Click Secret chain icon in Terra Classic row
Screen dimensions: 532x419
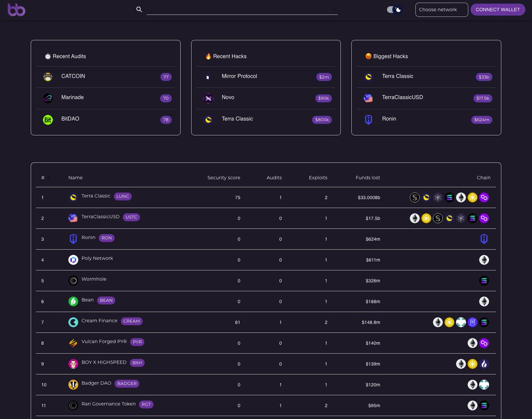tap(415, 198)
